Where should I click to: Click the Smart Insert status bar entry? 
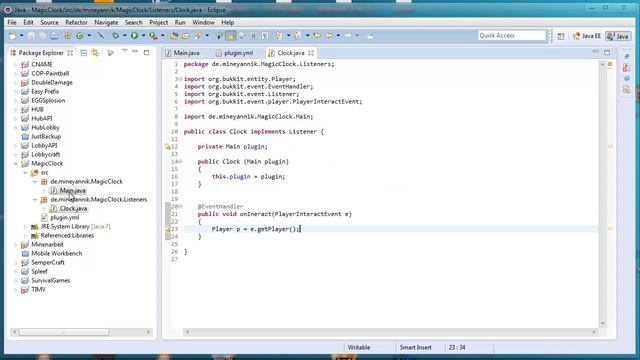tap(415, 347)
